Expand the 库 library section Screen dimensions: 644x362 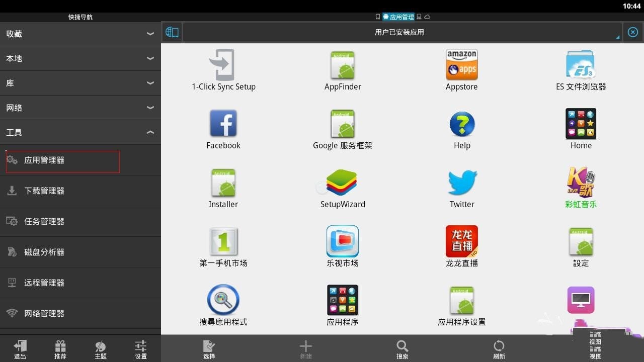pyautogui.click(x=80, y=83)
